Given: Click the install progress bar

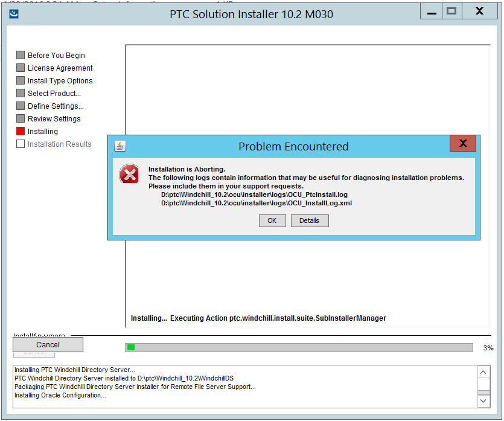Looking at the screenshot, I should tap(299, 347).
